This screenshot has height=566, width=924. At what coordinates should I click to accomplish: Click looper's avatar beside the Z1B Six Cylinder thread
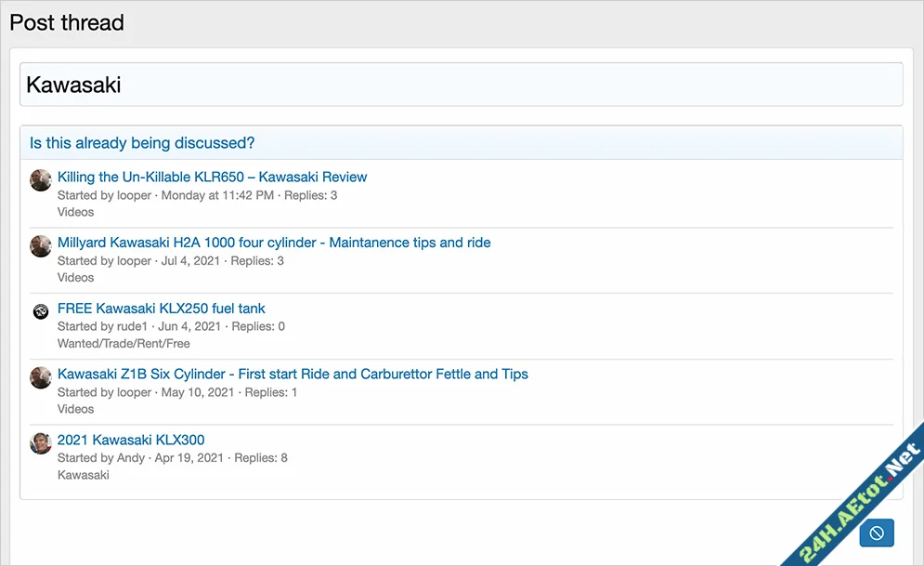point(41,377)
